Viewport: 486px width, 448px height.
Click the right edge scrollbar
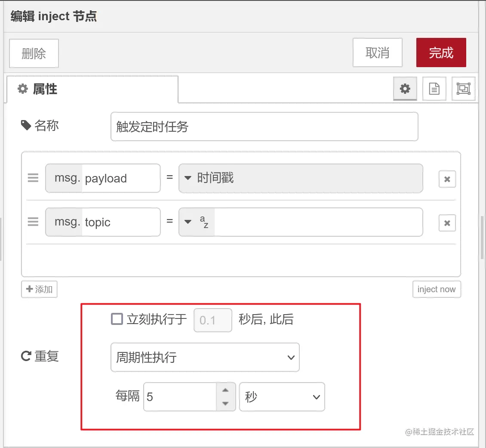(483, 238)
